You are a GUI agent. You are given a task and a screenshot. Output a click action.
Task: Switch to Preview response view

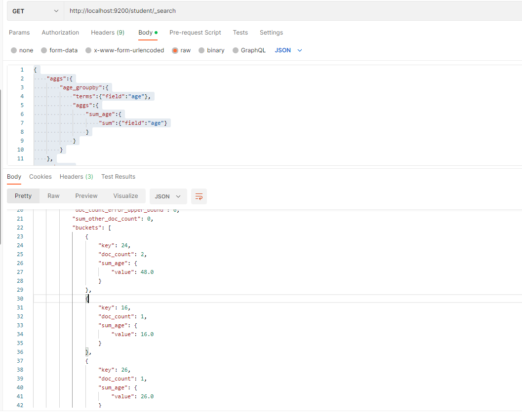(86, 196)
